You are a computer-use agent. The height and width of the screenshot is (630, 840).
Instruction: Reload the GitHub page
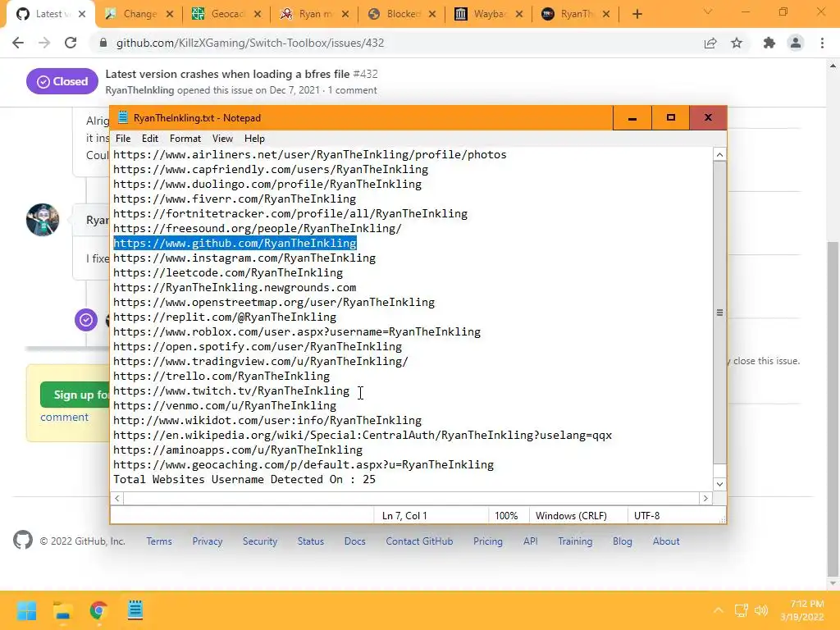[x=71, y=43]
